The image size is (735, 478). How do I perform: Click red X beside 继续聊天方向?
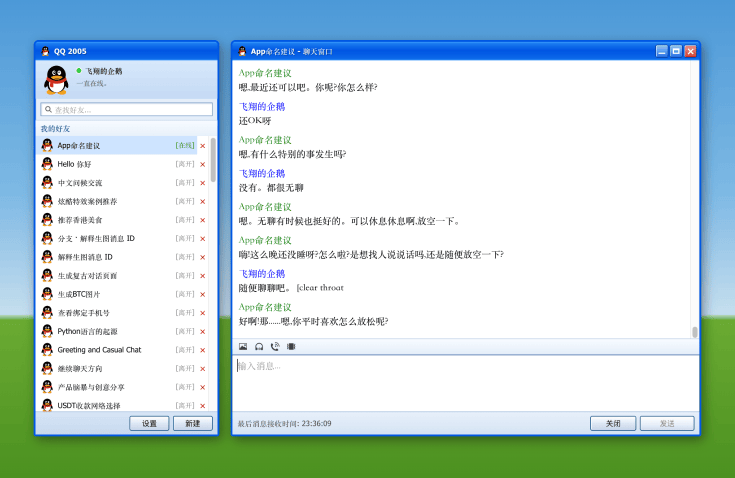[x=203, y=369]
